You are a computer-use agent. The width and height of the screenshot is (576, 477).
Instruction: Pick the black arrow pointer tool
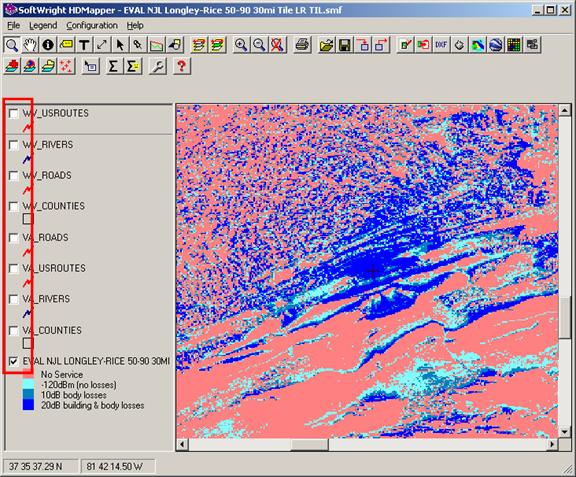coord(120,45)
